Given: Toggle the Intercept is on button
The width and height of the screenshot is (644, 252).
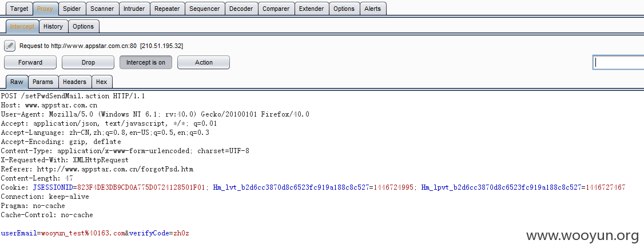Looking at the screenshot, I should pyautogui.click(x=146, y=62).
